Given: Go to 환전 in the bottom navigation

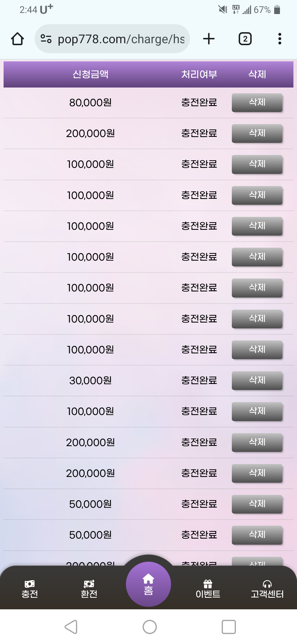Looking at the screenshot, I should pyautogui.click(x=89, y=589).
